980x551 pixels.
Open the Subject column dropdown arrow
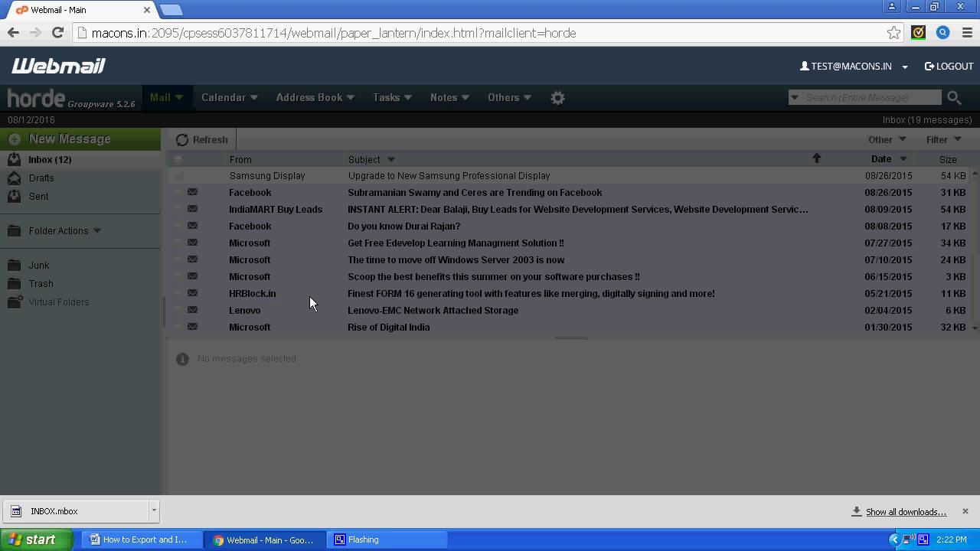[391, 159]
